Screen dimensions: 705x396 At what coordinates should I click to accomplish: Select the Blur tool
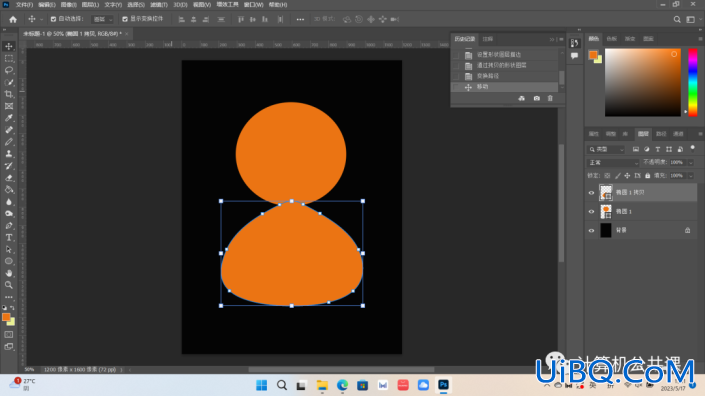pos(9,201)
